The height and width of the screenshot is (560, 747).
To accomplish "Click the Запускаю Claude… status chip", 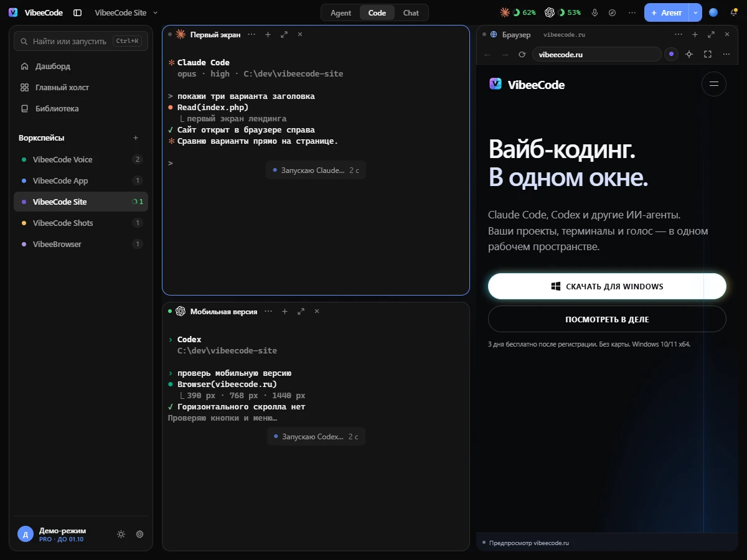I will [316, 170].
